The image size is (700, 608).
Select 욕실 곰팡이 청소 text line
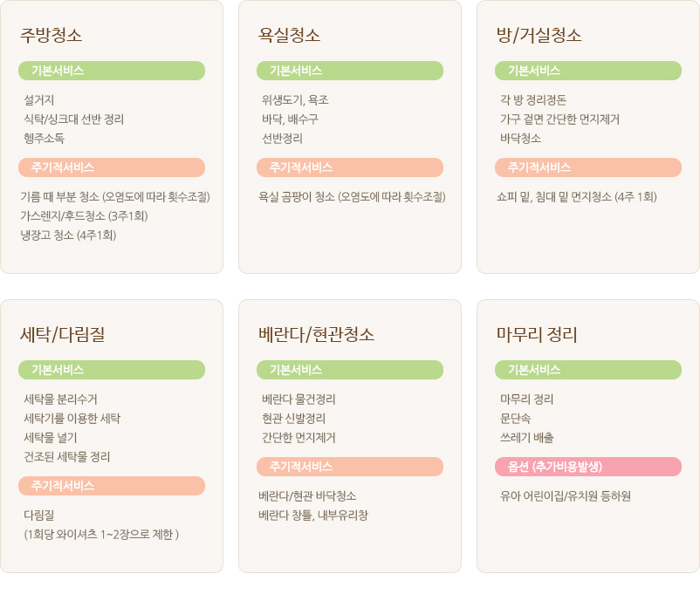(x=352, y=197)
